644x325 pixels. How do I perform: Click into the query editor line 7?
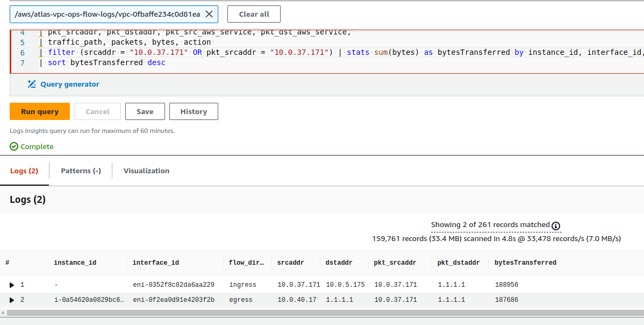(x=341, y=63)
